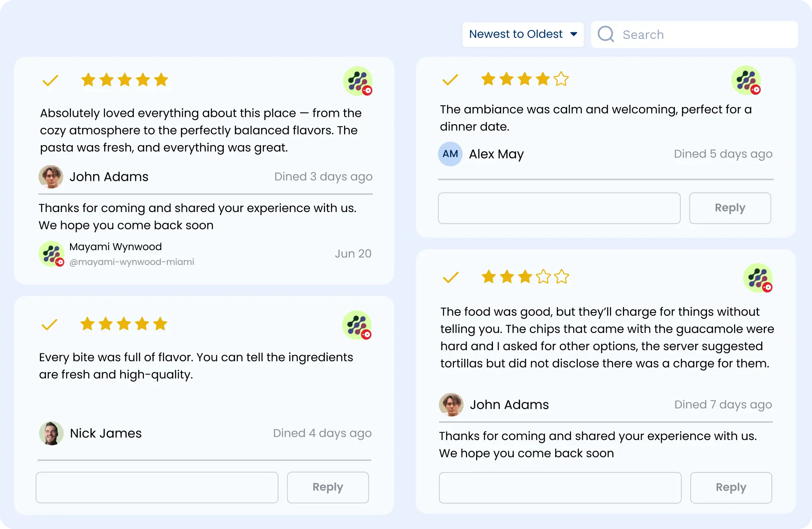Toggle the checkmark on Alex May's review

pos(450,80)
